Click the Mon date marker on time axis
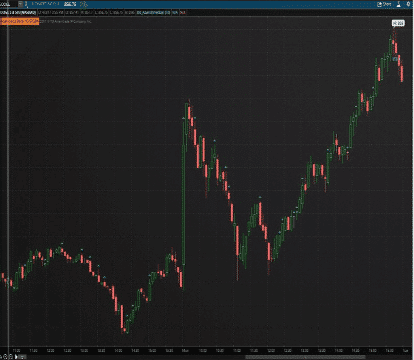 click(x=185, y=351)
